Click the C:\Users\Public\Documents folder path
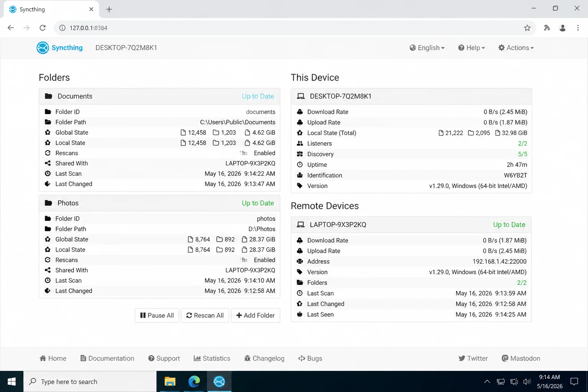 (x=238, y=122)
